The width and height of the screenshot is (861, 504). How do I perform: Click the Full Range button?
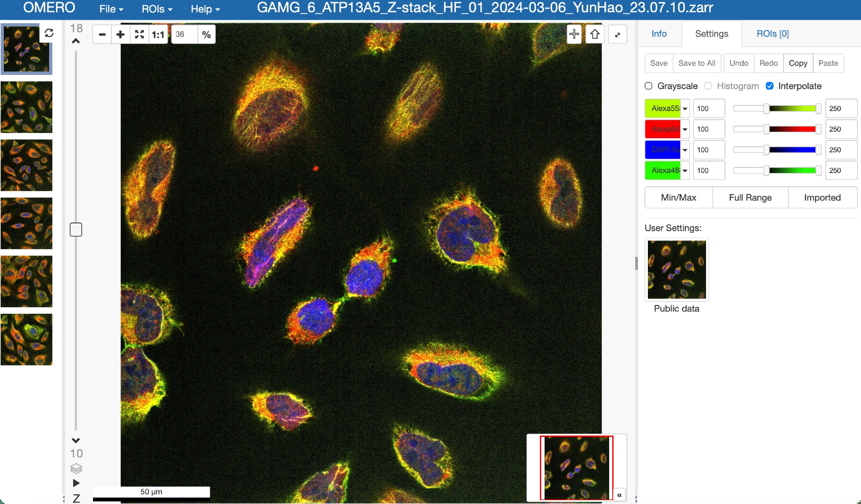coord(750,198)
